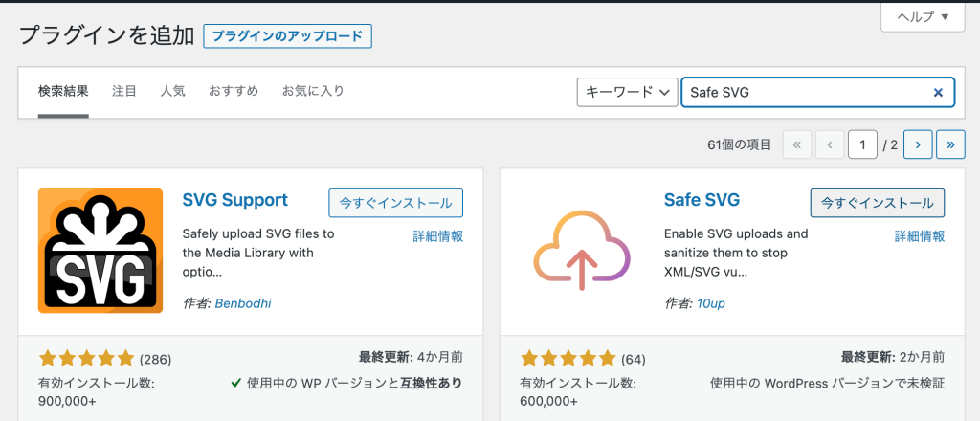Click the disabled first page arrow

tap(797, 144)
